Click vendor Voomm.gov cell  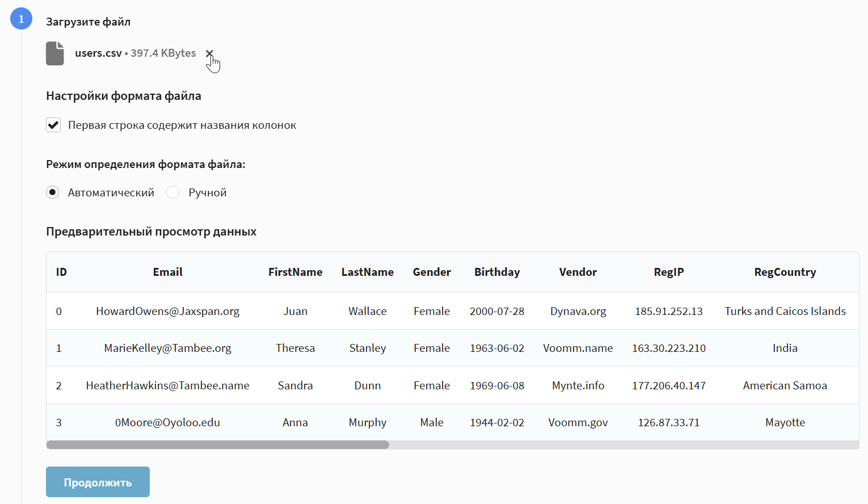click(578, 422)
